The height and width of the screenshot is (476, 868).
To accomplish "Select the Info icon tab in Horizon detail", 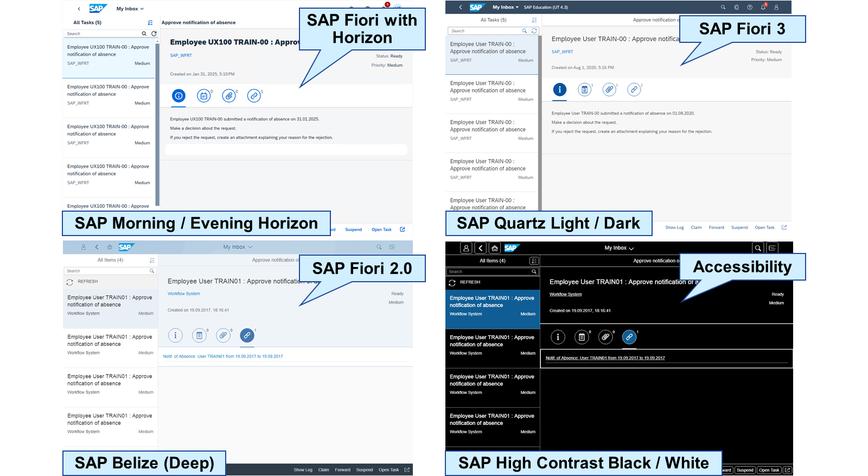I will click(178, 96).
